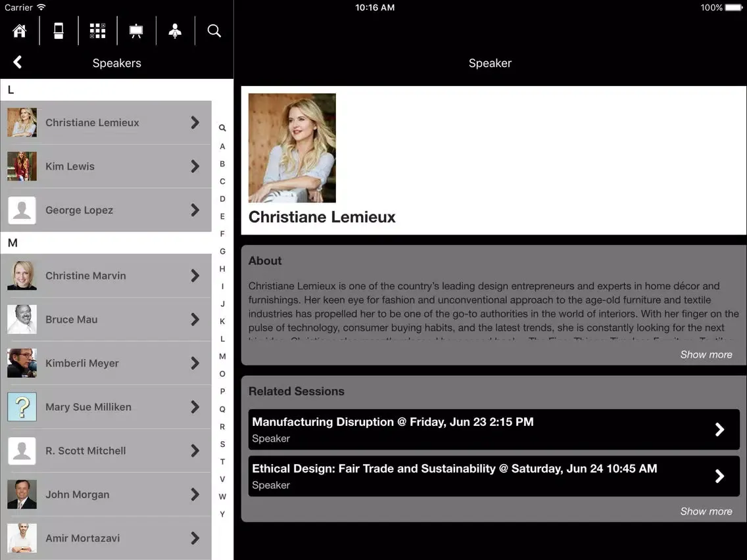Open Christiane Lemieux row chevron
The width and height of the screenshot is (747, 560).
[195, 122]
